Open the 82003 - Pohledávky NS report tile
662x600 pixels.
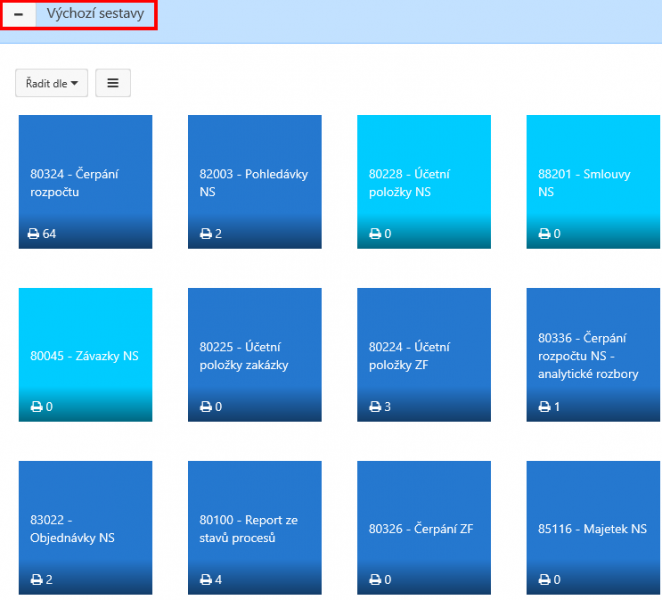tap(255, 182)
